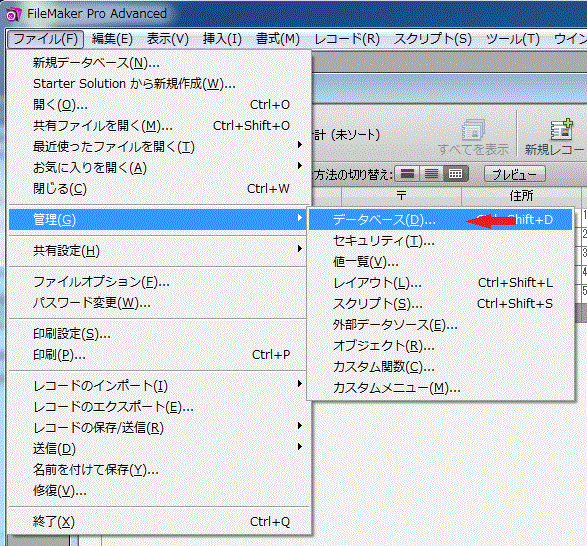Viewport: 587px width, 546px height.
Task: Choose 新規データベース(N)... menu item
Action: click(160, 63)
